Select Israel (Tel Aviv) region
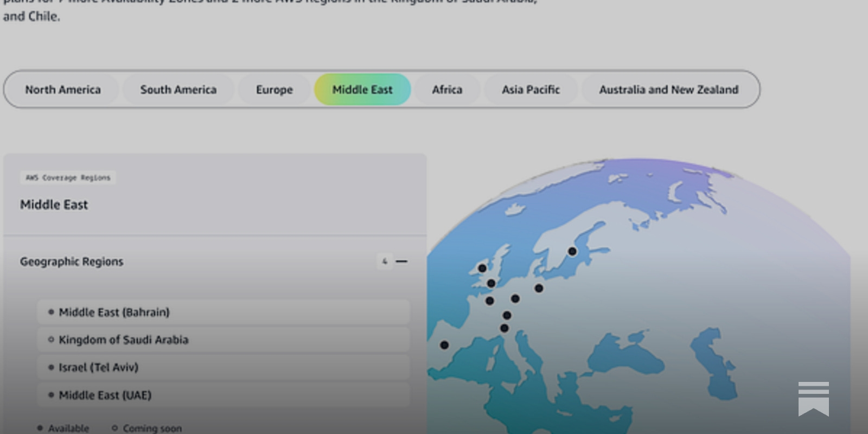The image size is (868, 434). [x=224, y=367]
